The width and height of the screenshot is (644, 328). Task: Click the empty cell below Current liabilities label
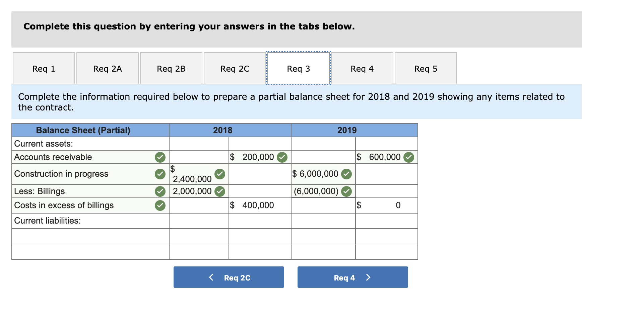90,236
